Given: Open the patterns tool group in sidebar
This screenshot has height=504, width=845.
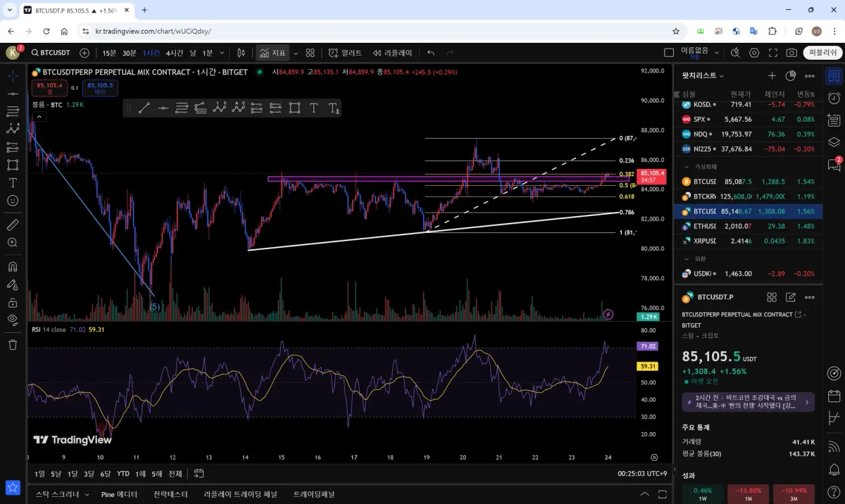Looking at the screenshot, I should [13, 129].
